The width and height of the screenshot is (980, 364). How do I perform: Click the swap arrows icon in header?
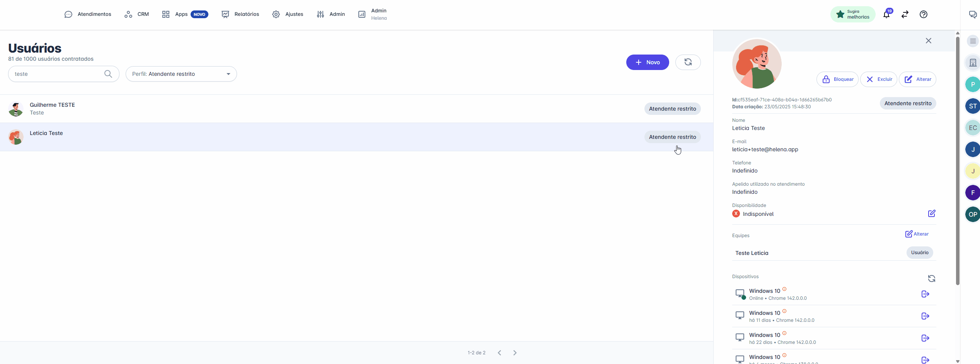coord(905,14)
